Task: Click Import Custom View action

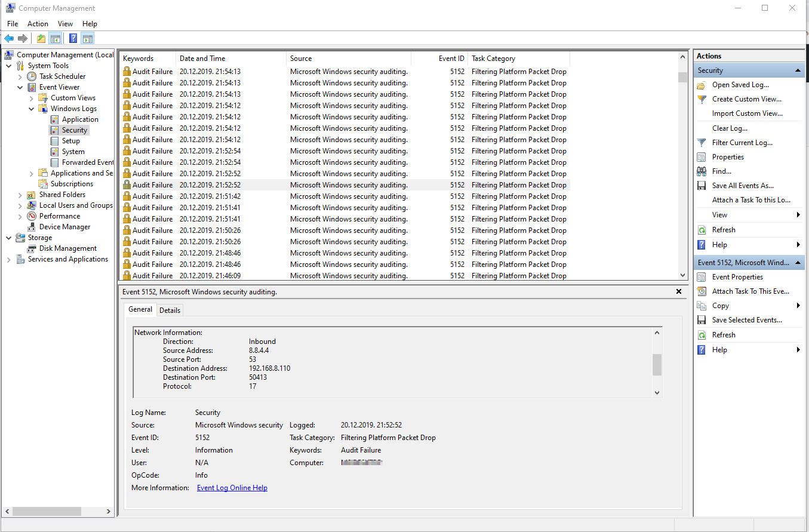Action: 748,113
